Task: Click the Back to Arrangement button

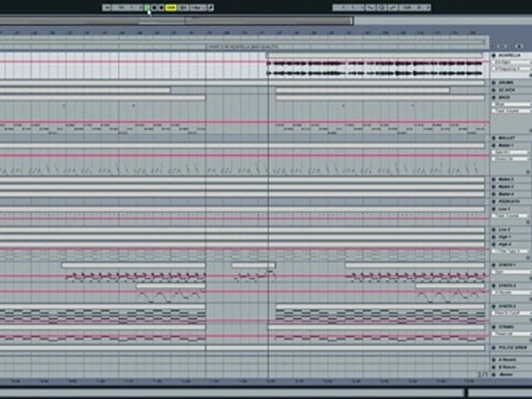Action: 183,7
